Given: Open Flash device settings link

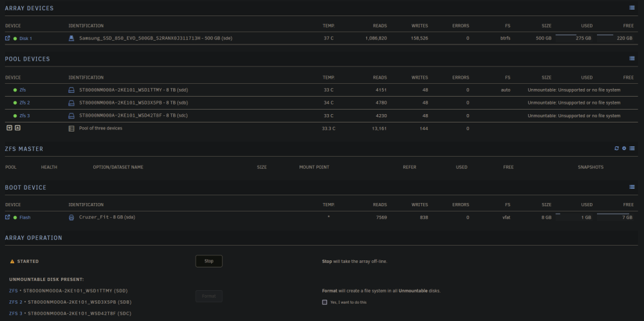Looking at the screenshot, I should pyautogui.click(x=25, y=217).
